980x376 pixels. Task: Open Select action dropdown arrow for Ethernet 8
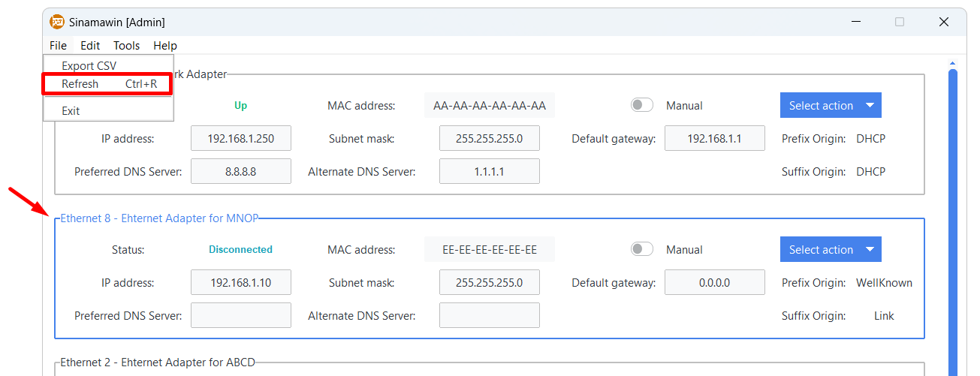click(x=870, y=250)
